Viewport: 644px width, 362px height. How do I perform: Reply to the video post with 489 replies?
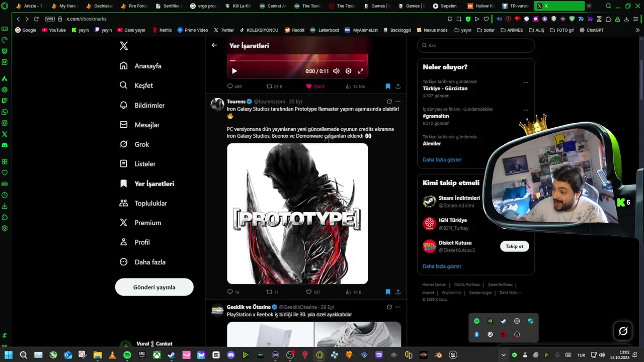(234, 86)
